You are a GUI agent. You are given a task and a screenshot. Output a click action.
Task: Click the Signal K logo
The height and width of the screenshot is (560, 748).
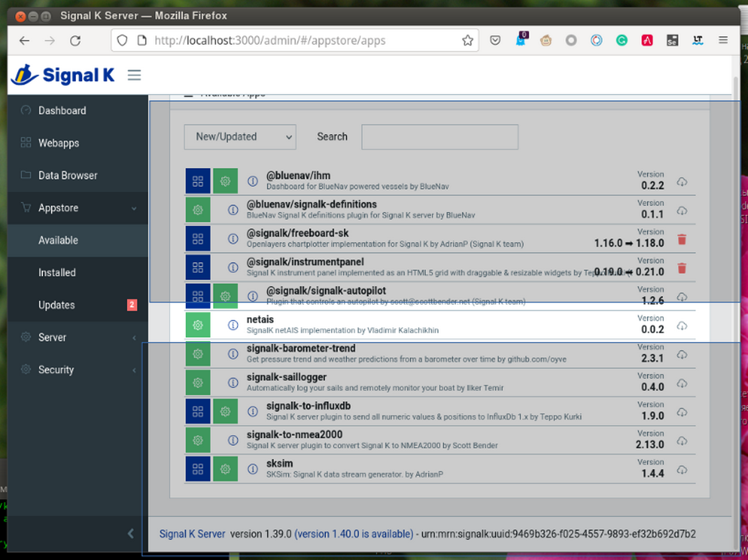click(x=63, y=75)
